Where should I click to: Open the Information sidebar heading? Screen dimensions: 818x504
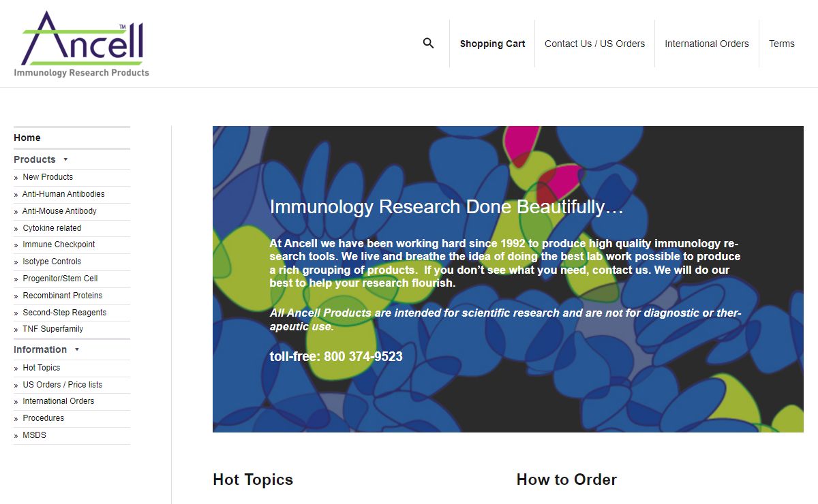pyautogui.click(x=40, y=349)
